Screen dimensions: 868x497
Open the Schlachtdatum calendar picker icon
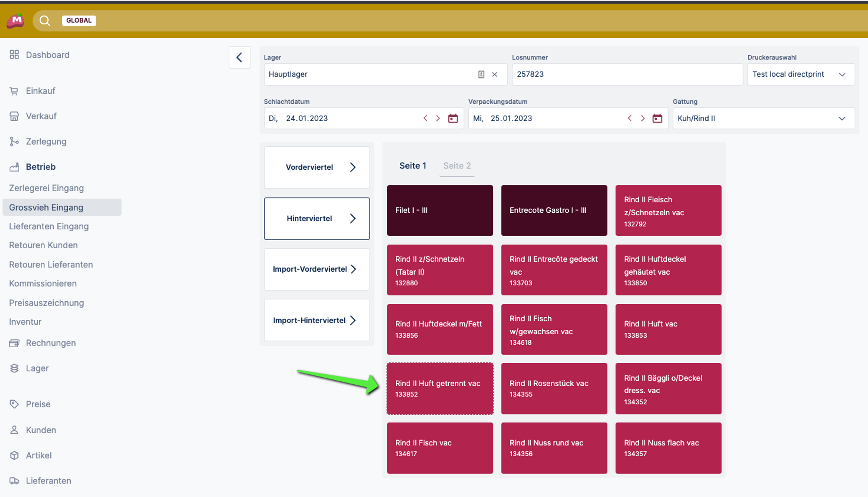click(x=453, y=118)
